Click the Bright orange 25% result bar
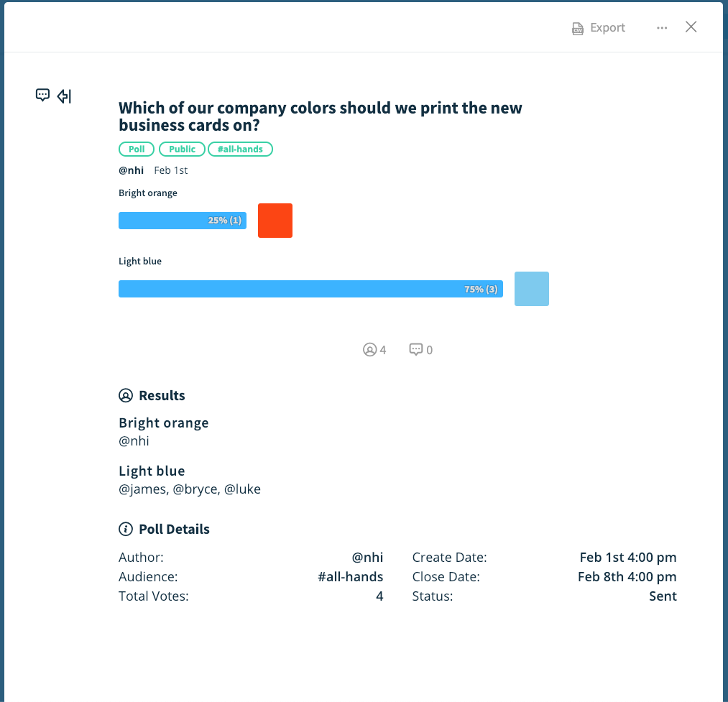Viewport: 728px width, 702px height. pos(183,221)
